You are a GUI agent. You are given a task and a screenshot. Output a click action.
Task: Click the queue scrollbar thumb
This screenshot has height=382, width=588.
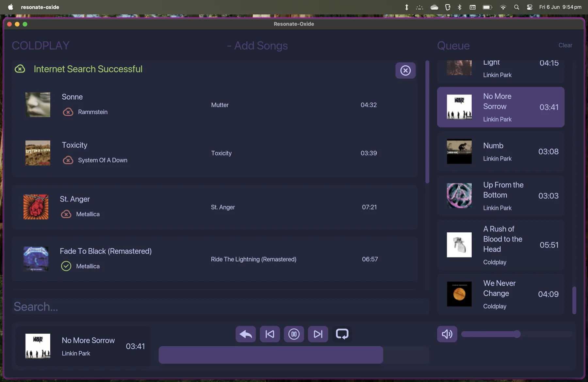pos(574,300)
